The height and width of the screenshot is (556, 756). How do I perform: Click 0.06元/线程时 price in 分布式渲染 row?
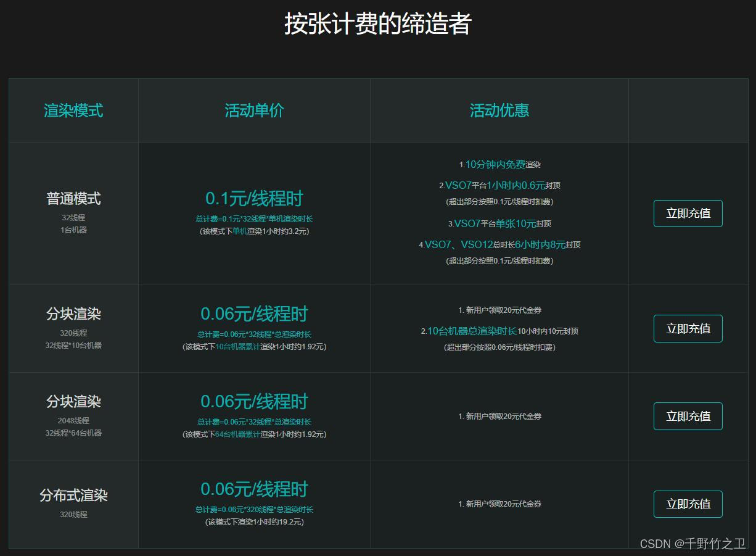[x=254, y=489]
